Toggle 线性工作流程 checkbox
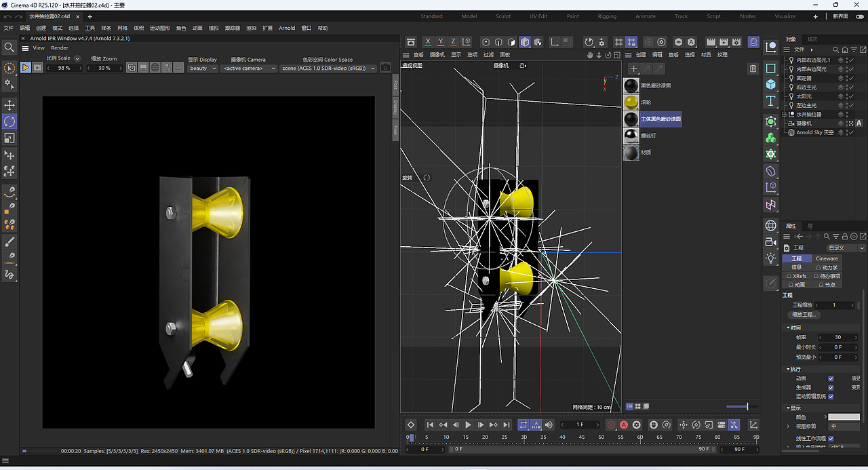This screenshot has height=470, width=868. tap(831, 439)
